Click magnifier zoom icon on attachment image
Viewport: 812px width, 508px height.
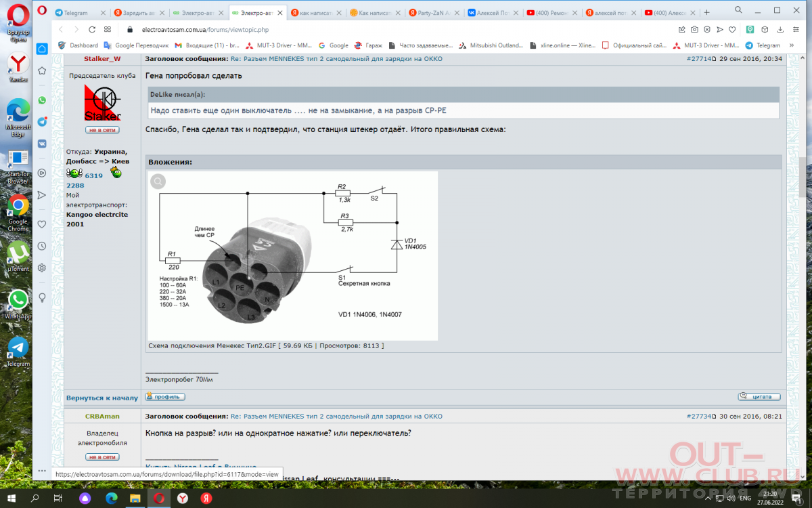click(x=158, y=181)
